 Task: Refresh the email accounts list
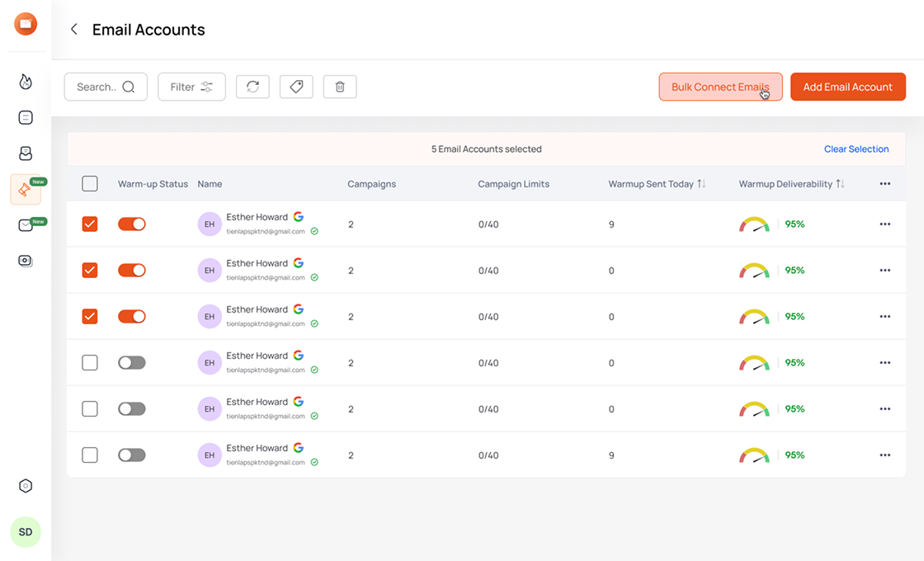[x=252, y=87]
